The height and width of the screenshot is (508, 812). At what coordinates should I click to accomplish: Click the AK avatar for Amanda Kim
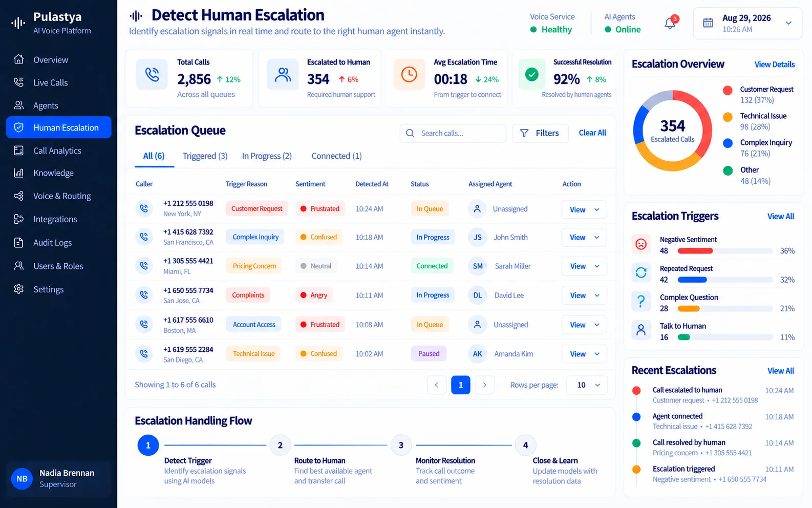coord(477,354)
